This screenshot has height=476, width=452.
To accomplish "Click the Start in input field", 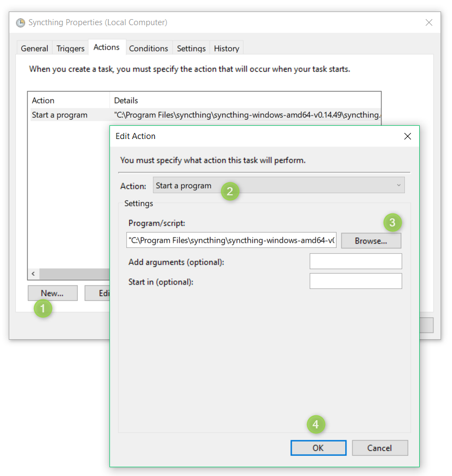I will pyautogui.click(x=356, y=281).
